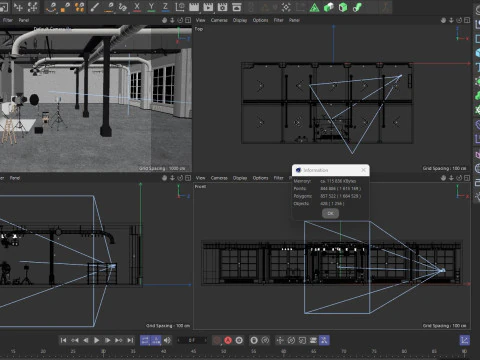
Task: Open the Panel menu in perspective viewport
Action: [x=24, y=20]
